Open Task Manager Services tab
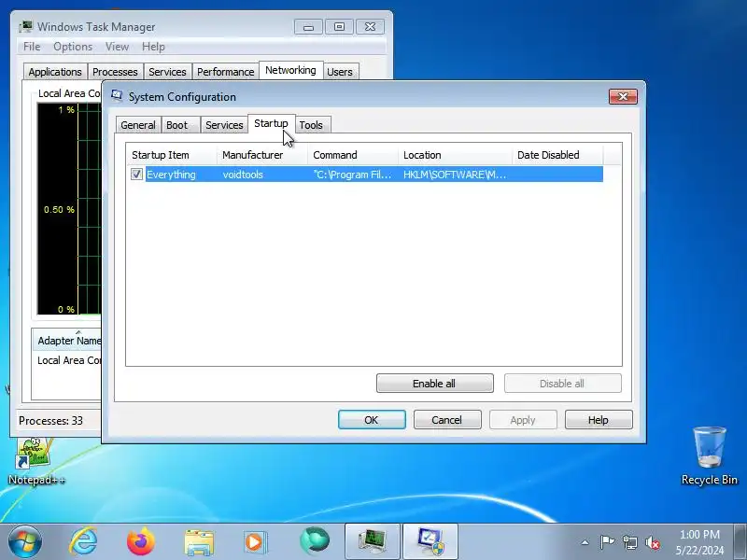747x560 pixels. tap(168, 72)
